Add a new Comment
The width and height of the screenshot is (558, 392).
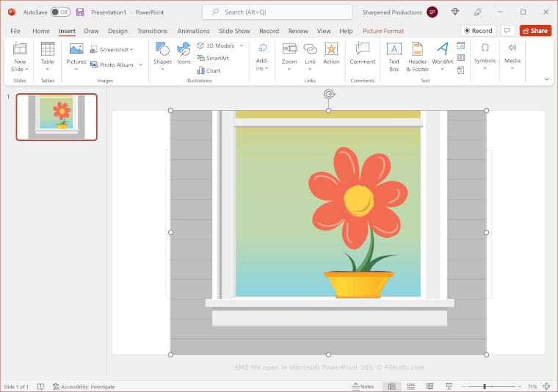point(362,54)
